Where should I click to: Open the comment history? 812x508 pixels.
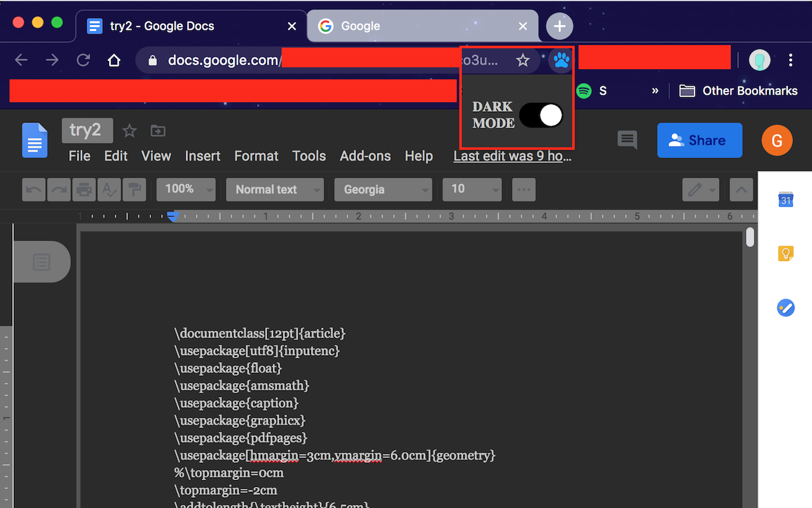click(x=627, y=140)
